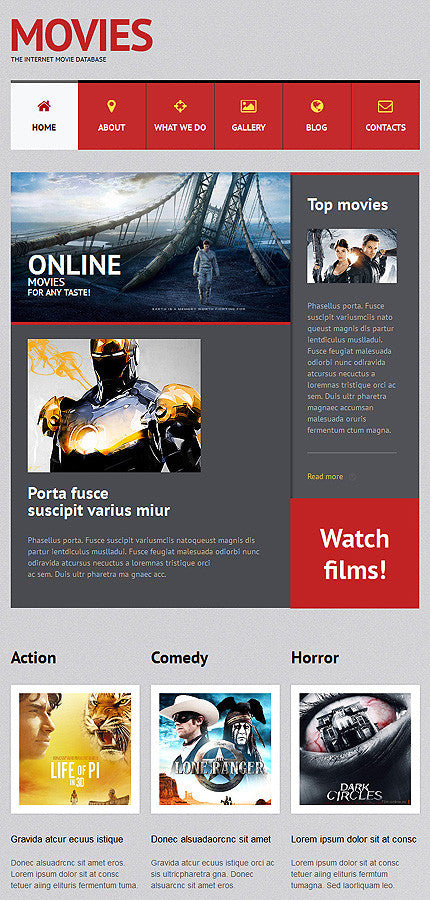Open the HOME menu label
The height and width of the screenshot is (900, 430).
click(x=44, y=127)
